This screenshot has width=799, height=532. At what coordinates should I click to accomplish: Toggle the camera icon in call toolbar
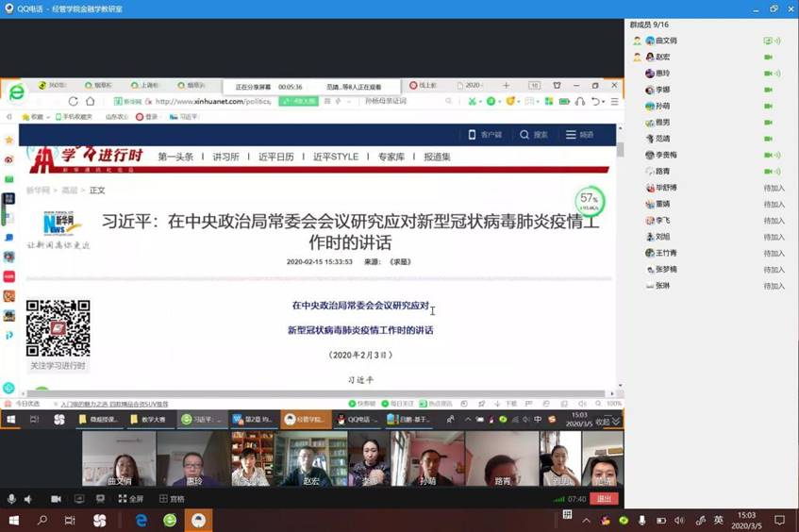tap(56, 499)
